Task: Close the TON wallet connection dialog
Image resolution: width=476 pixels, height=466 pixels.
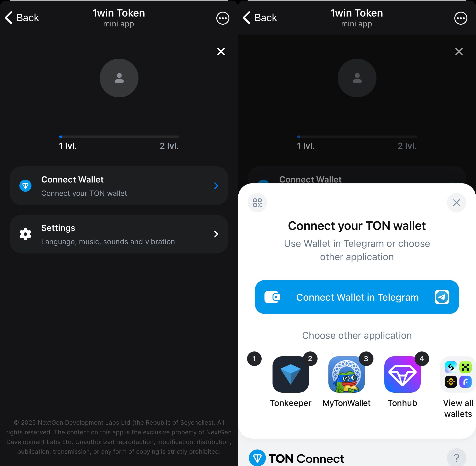Action: (456, 203)
